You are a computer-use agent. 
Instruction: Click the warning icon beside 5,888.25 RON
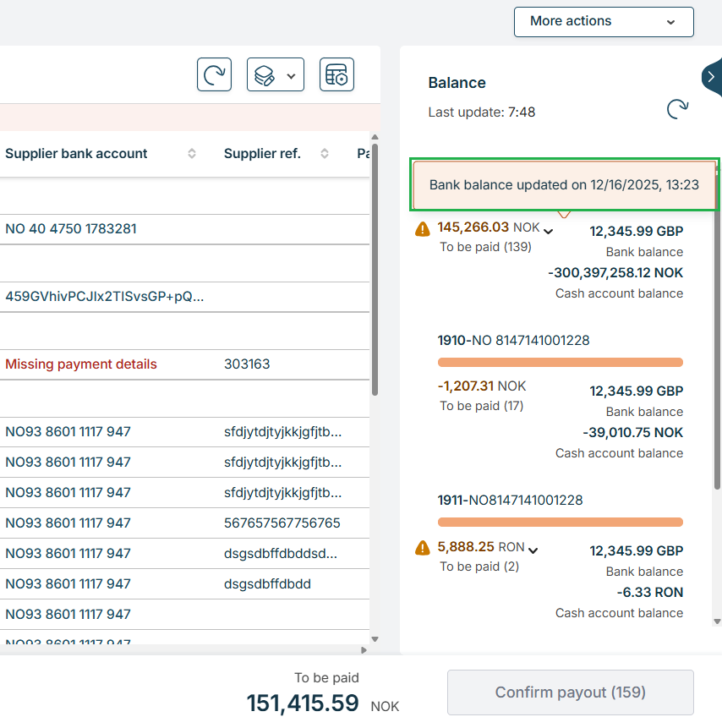[422, 548]
